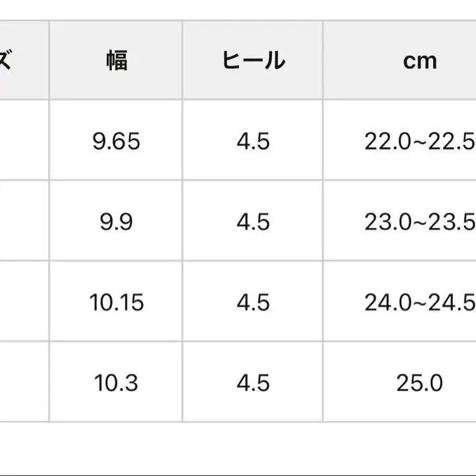Click the leftmost cut-off cell in the 9.9 row

23,222
